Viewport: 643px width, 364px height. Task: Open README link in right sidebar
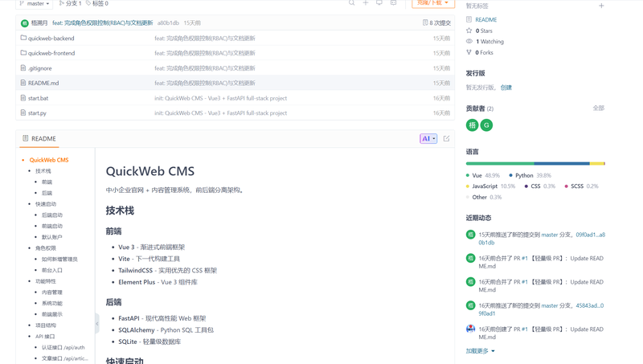[x=485, y=19]
